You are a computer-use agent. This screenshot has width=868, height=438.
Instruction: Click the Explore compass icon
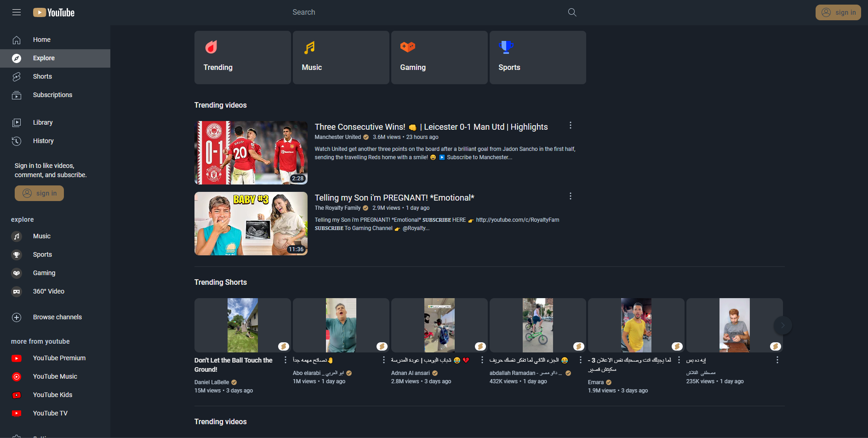(17, 58)
